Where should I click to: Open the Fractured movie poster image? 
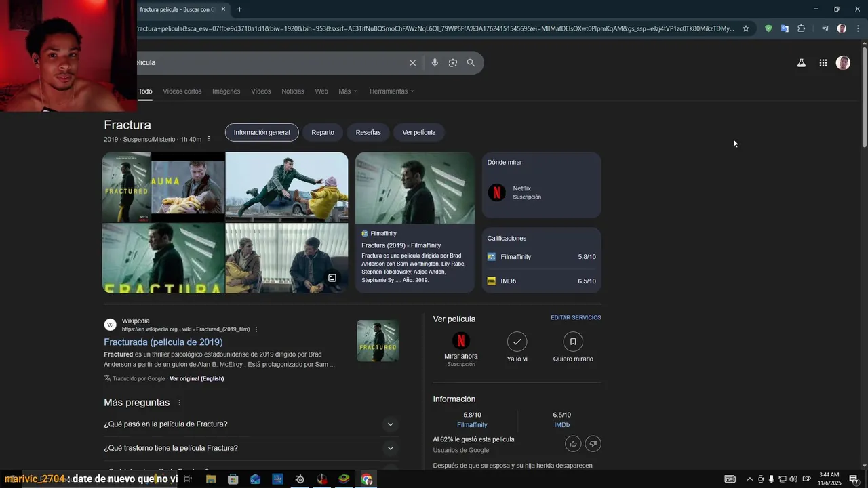[127, 187]
